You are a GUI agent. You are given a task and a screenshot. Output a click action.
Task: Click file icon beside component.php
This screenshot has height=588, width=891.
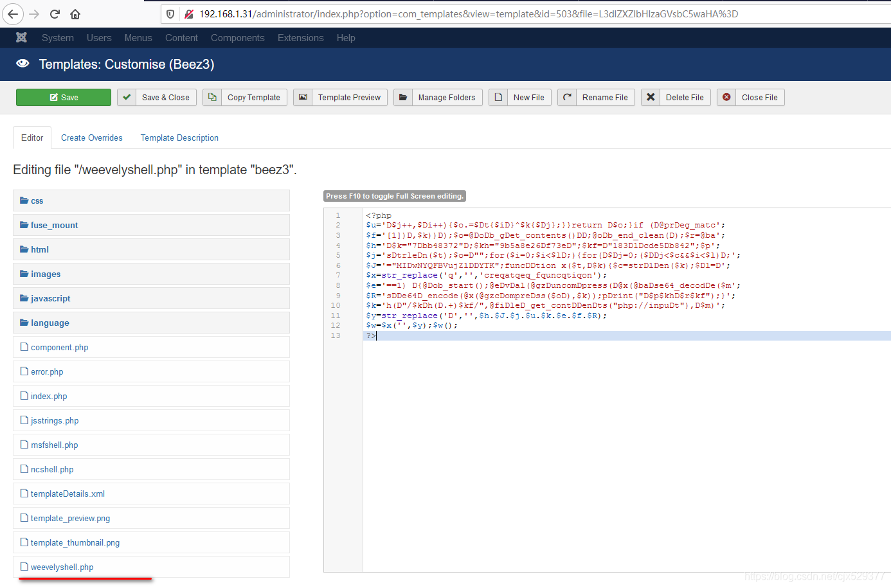24,347
